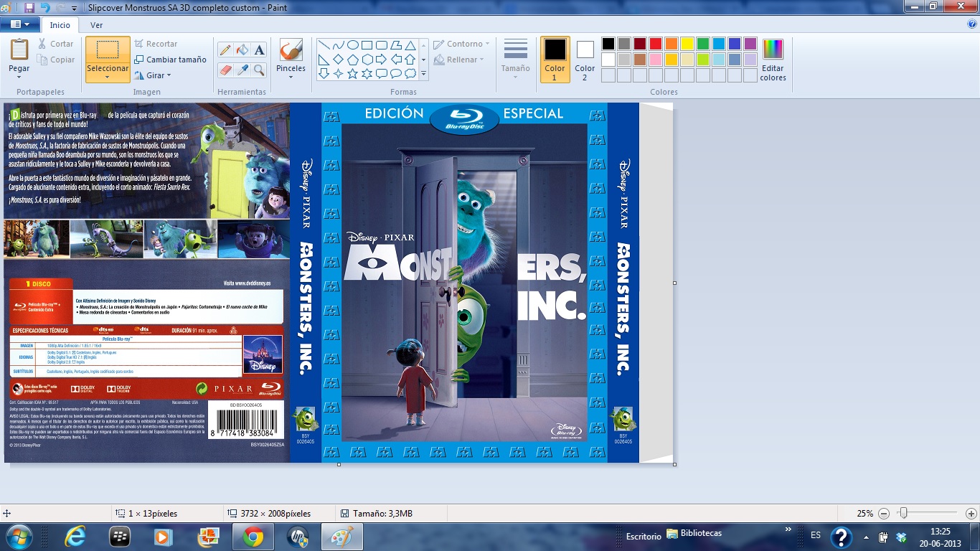Choose the Oval callout shape
This screenshot has width=980, height=551.
tap(395, 73)
